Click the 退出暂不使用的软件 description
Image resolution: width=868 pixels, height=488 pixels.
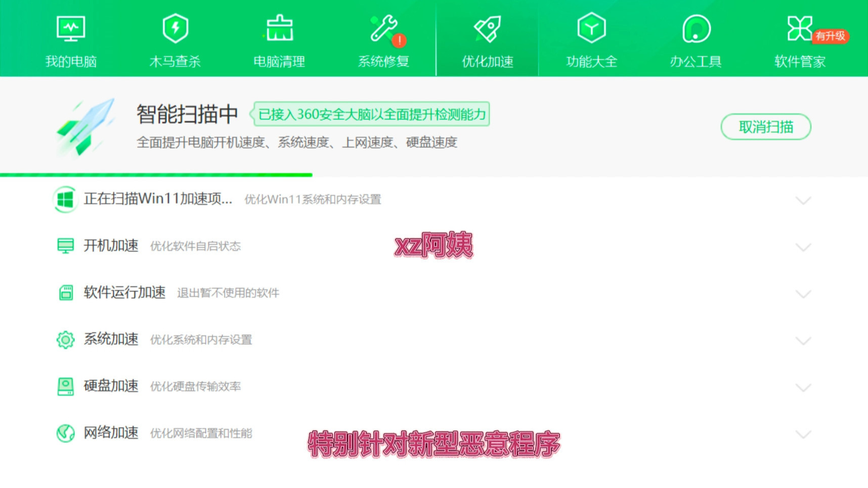coord(228,293)
